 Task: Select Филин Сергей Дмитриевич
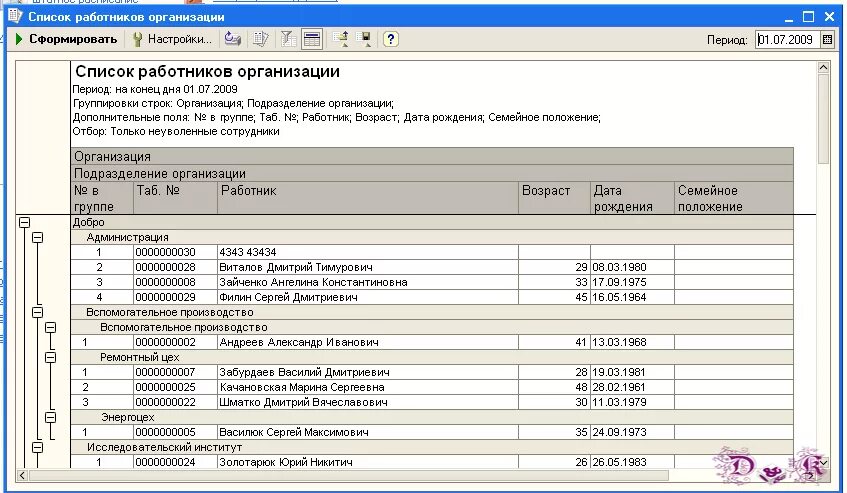(x=288, y=297)
